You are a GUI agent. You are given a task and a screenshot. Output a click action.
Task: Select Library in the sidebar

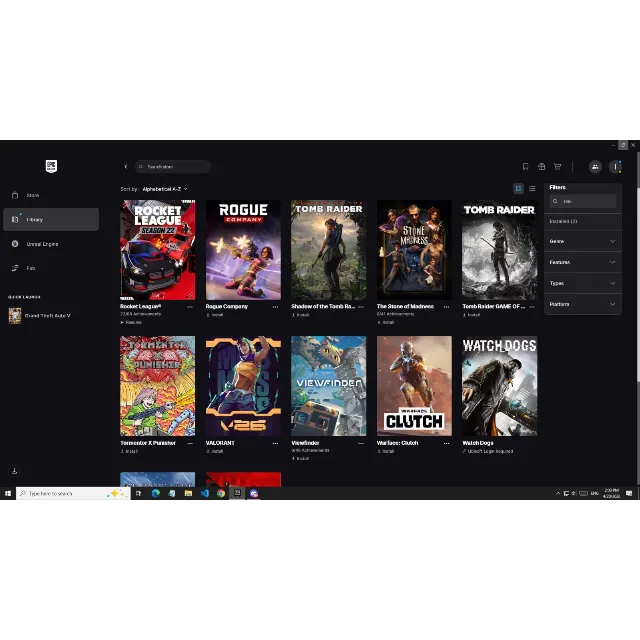(x=51, y=220)
